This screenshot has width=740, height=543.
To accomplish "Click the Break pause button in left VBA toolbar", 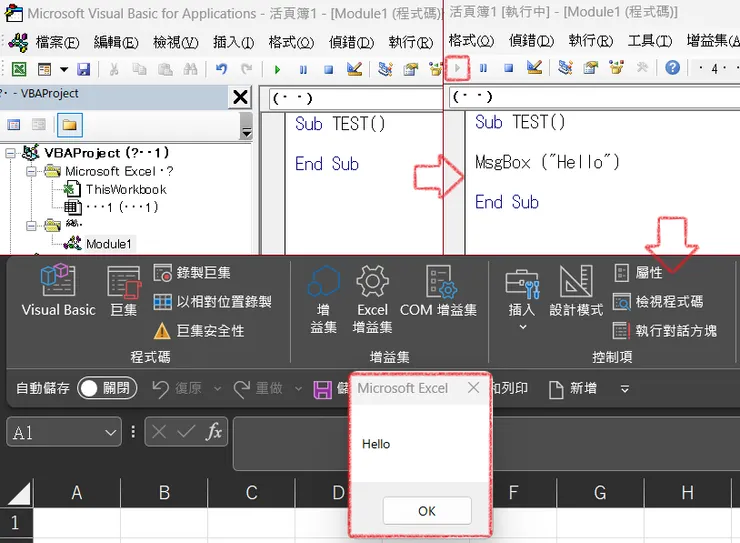I will point(303,70).
